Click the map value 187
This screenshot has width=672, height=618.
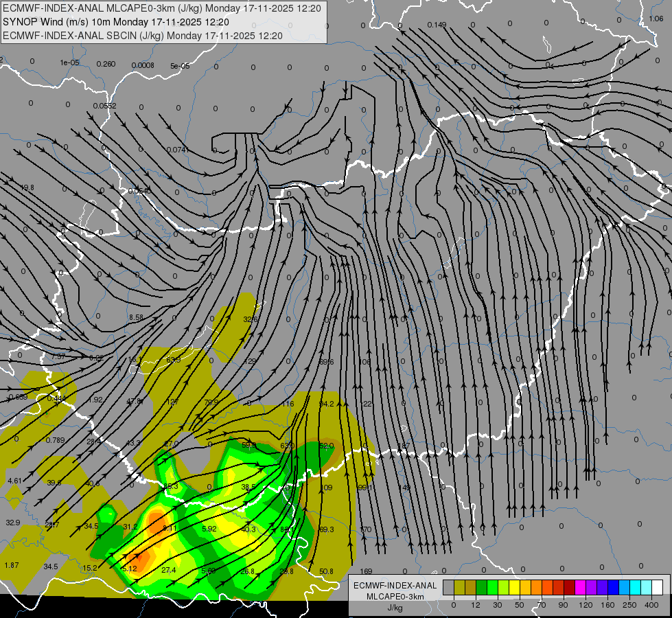(404, 446)
